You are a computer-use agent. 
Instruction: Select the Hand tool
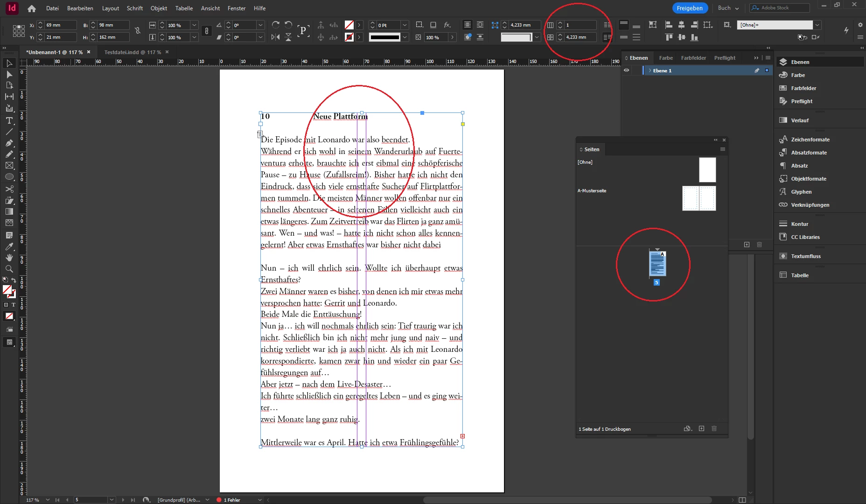tap(9, 258)
